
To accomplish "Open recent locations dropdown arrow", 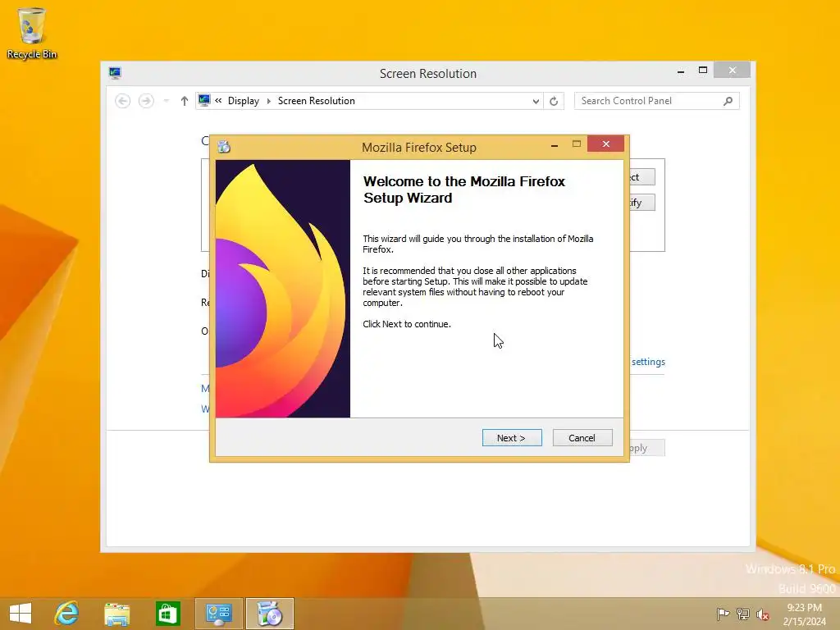I will tap(166, 101).
